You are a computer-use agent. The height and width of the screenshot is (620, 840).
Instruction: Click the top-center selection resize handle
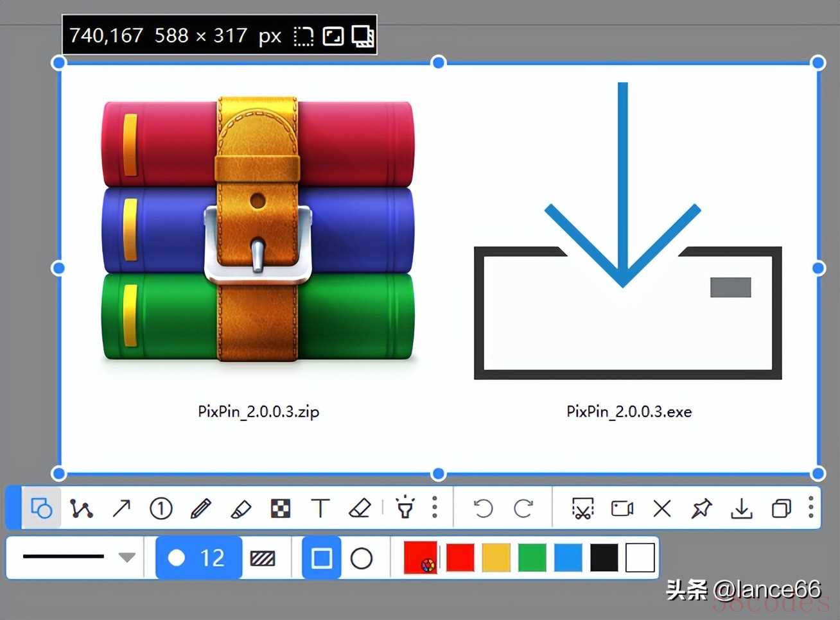pos(439,62)
